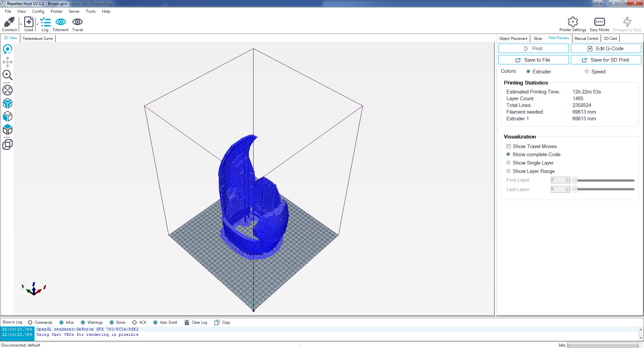
Task: Switch on Easy Mode
Action: coord(599,22)
